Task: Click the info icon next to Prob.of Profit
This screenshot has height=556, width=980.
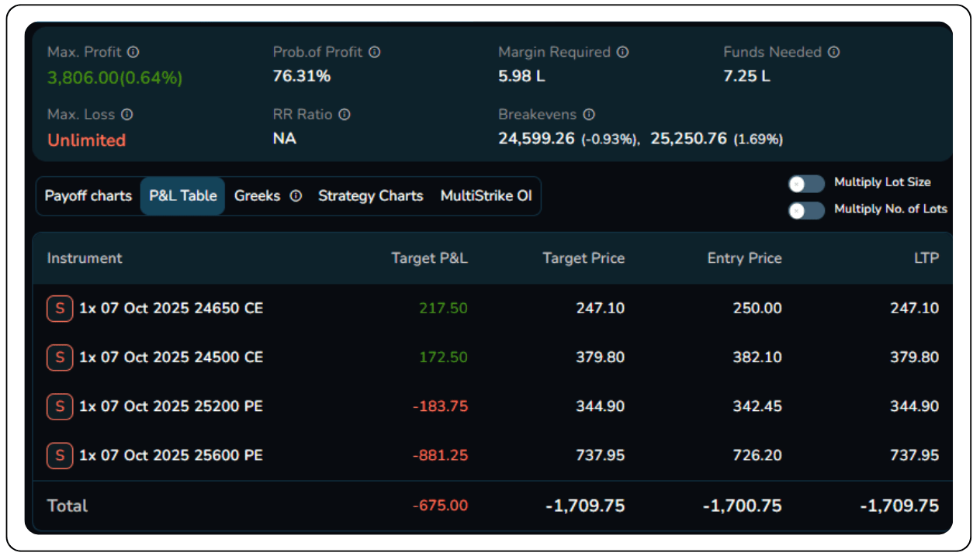Action: pyautogui.click(x=375, y=52)
